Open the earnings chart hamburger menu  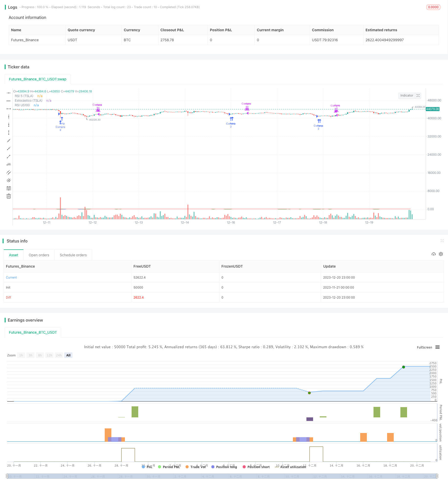438,347
